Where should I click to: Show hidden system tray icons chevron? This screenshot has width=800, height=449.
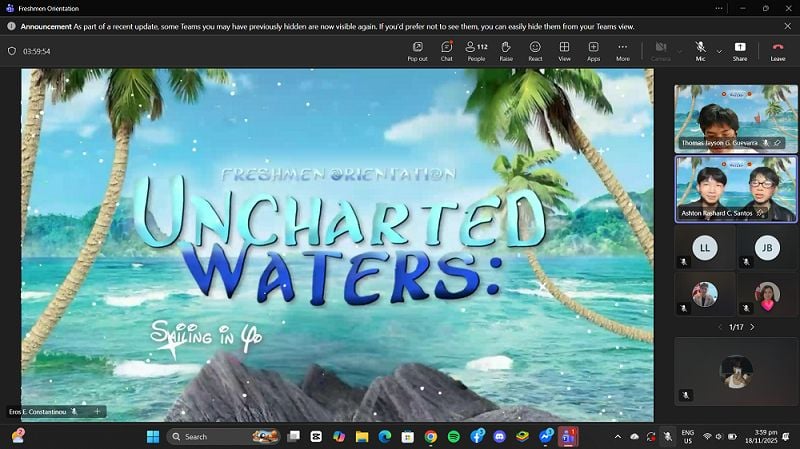point(618,437)
